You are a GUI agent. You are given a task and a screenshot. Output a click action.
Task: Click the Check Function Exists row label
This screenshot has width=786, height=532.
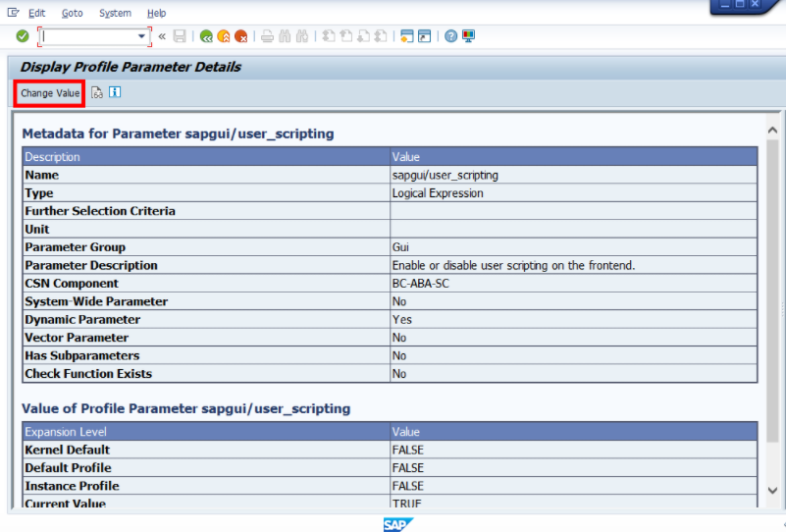coord(88,374)
